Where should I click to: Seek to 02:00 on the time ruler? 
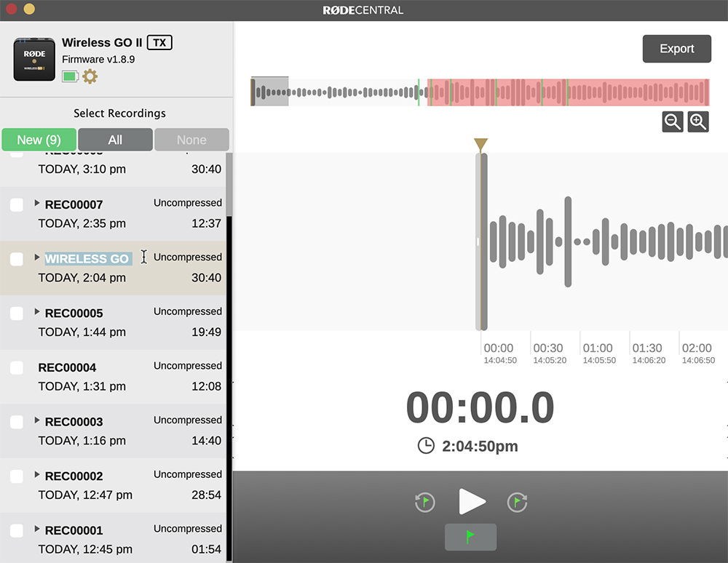(697, 348)
